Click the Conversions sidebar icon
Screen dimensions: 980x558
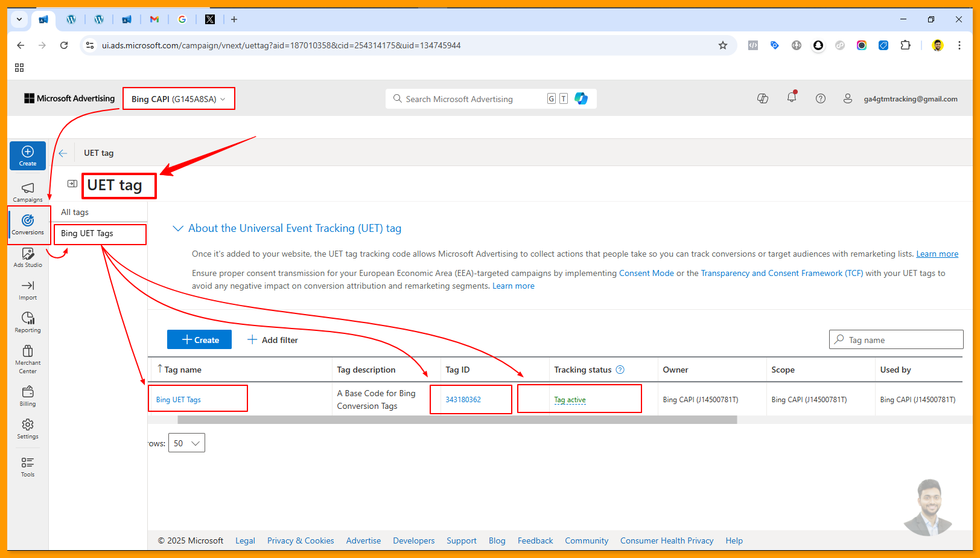tap(28, 224)
